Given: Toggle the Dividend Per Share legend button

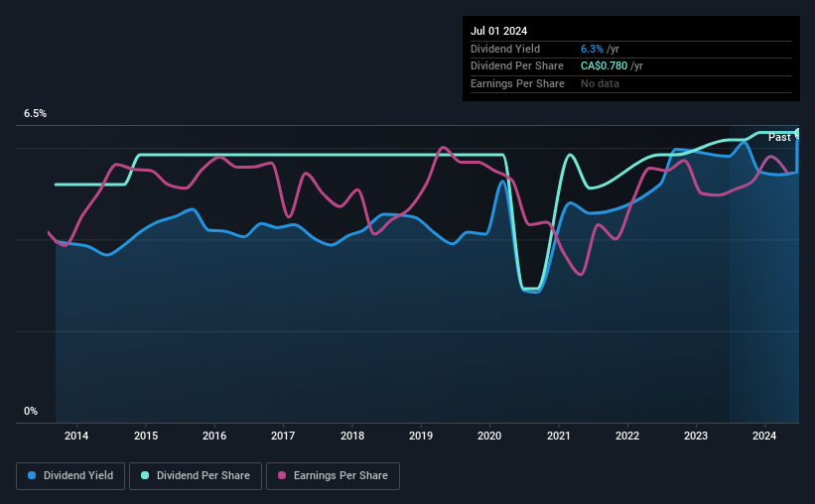Looking at the screenshot, I should [x=196, y=476].
